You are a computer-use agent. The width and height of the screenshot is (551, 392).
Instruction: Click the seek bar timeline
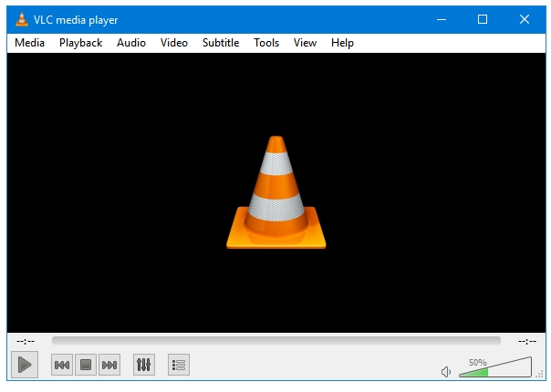coord(276,340)
